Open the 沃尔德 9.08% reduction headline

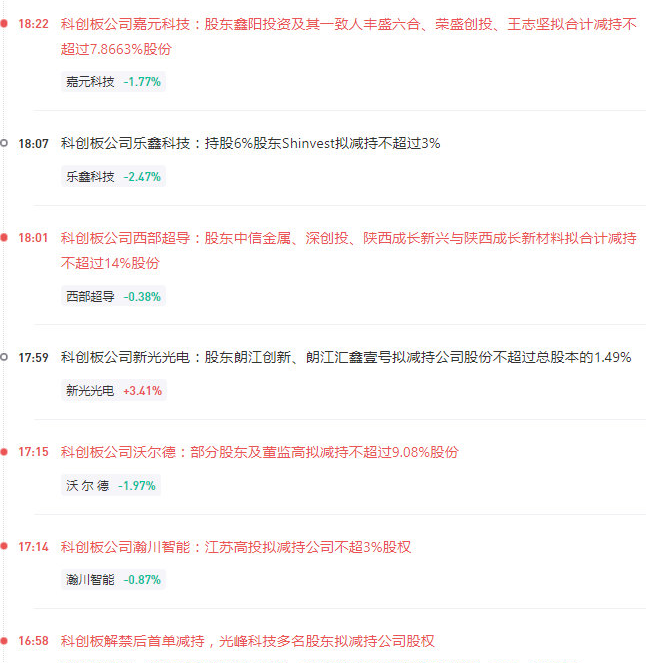point(259,452)
